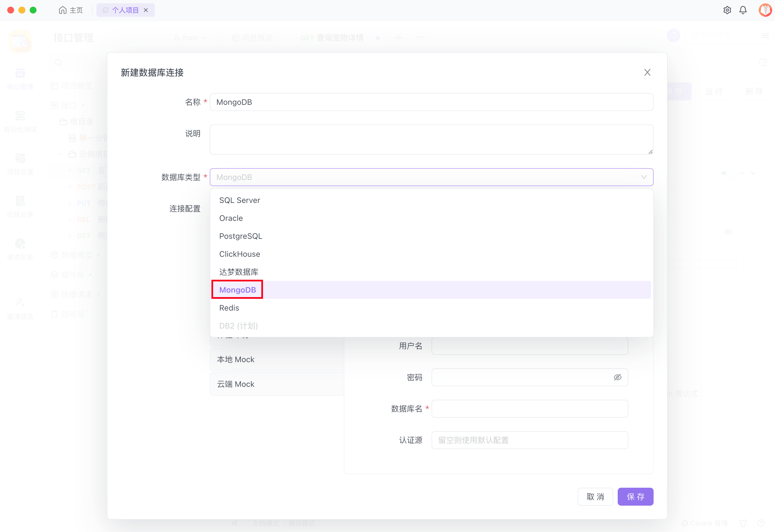This screenshot has width=775, height=532.
Task: Click the user avatar icon
Action: 765,10
